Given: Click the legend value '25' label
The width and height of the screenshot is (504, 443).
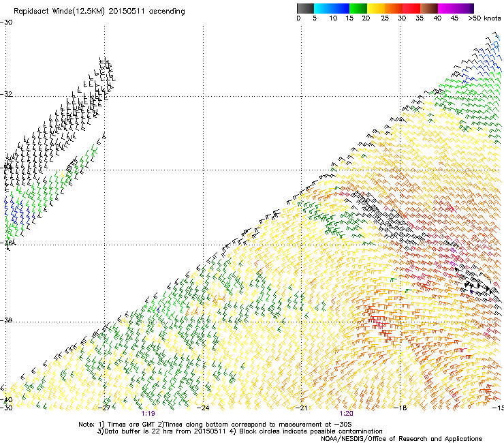Looking at the screenshot, I should [385, 18].
